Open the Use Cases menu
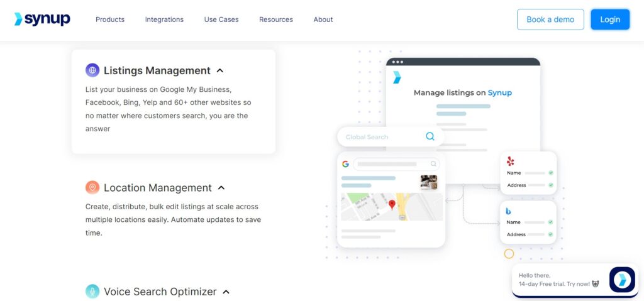This screenshot has height=301, width=644. (x=221, y=19)
